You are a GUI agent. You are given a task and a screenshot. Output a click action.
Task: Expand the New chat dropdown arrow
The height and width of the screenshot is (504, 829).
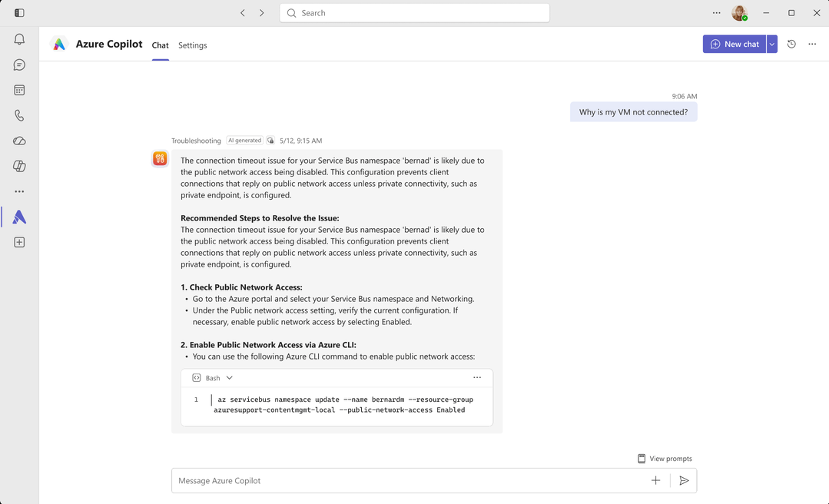(x=772, y=44)
